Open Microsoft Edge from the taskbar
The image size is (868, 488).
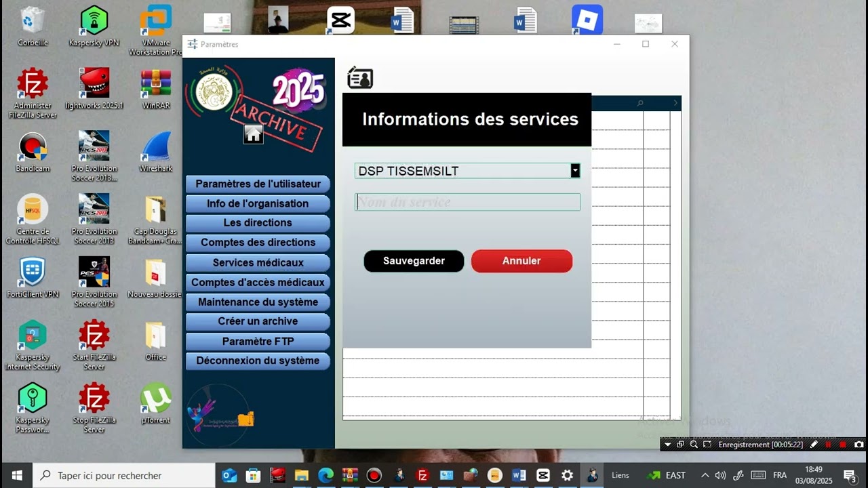pos(326,475)
